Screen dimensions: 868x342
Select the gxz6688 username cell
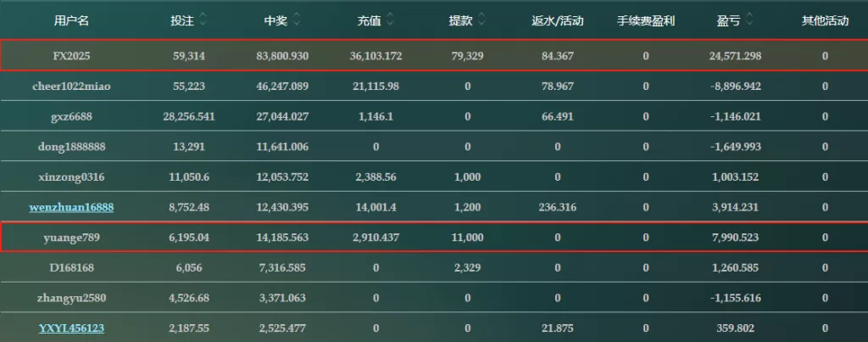(71, 116)
